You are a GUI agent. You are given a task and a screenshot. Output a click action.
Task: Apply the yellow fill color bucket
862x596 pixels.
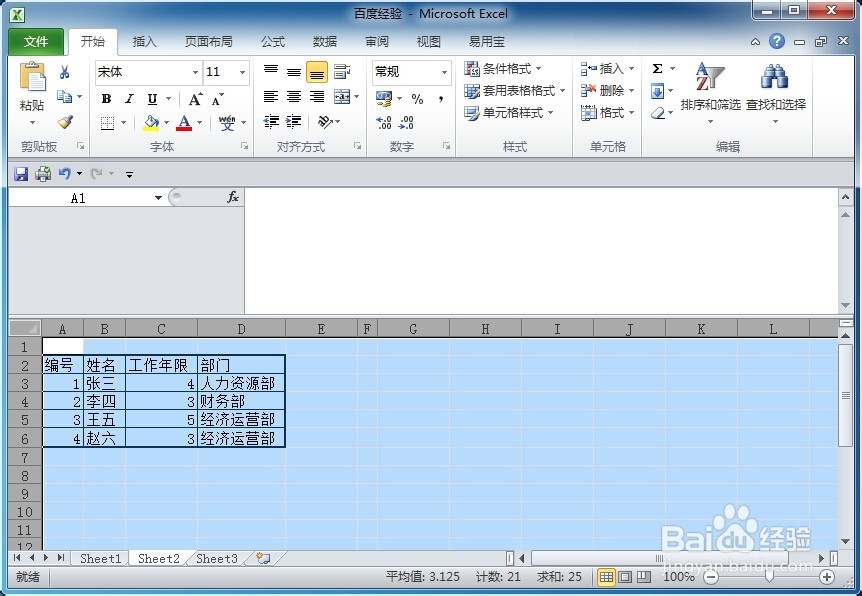click(151, 123)
